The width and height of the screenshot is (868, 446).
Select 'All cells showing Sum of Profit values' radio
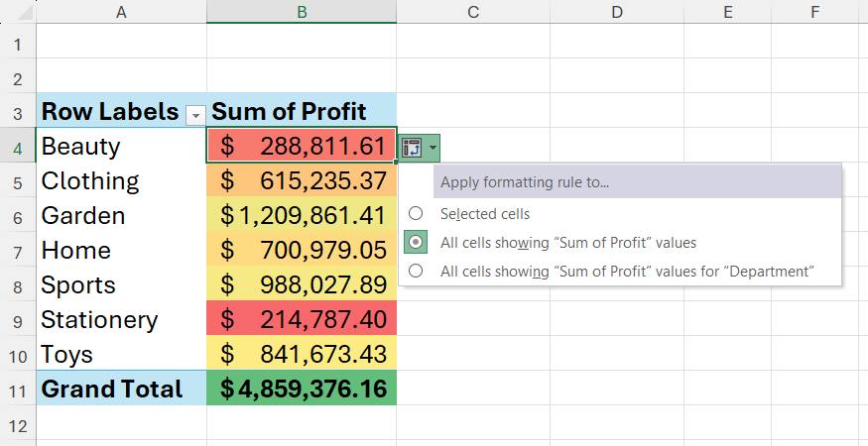[416, 243]
